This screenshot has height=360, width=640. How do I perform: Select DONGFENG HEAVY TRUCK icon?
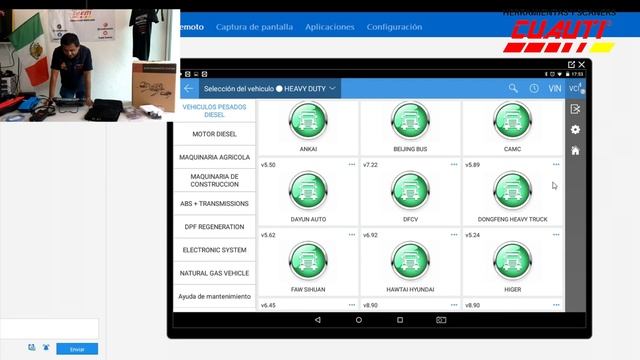[x=512, y=191]
